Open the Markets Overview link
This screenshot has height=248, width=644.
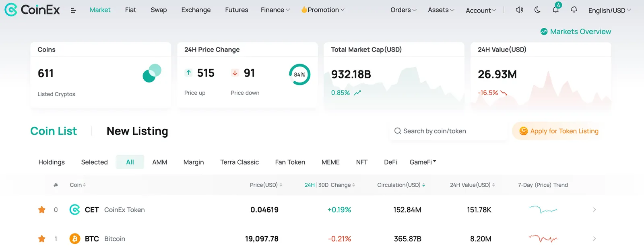click(576, 31)
